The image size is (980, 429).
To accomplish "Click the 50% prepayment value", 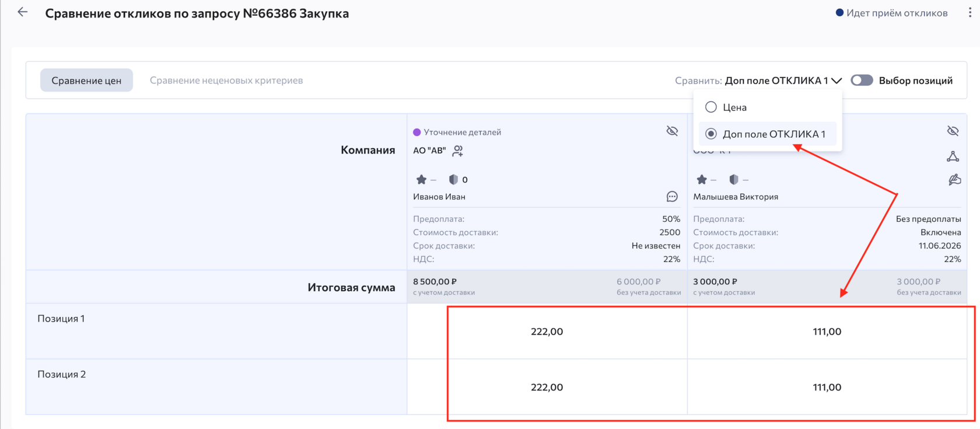I will pos(671,219).
